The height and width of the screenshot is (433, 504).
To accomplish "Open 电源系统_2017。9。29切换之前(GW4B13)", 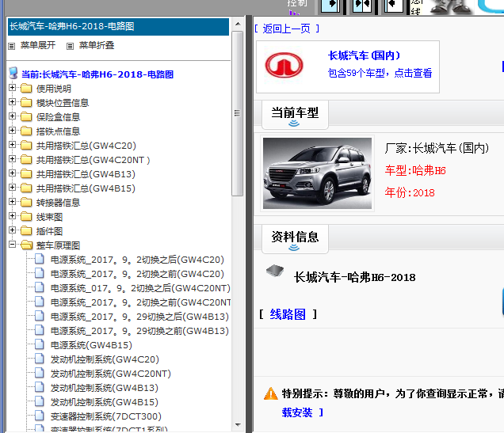I will tap(139, 331).
